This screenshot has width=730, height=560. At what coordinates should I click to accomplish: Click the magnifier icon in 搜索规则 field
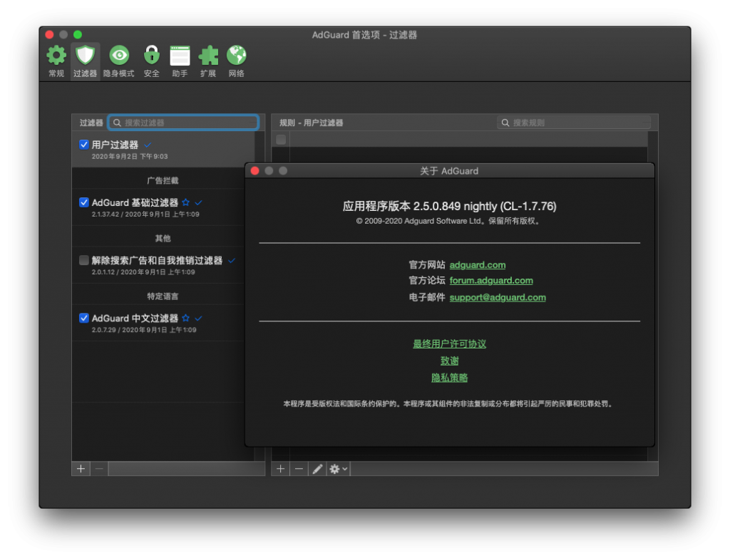pos(505,123)
